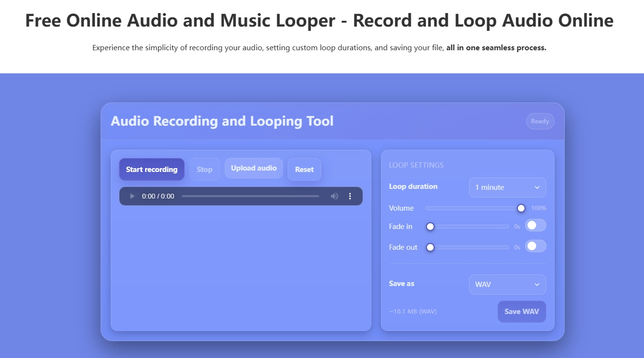
Task: Click the LOOP SETTINGS section header
Action: click(416, 165)
